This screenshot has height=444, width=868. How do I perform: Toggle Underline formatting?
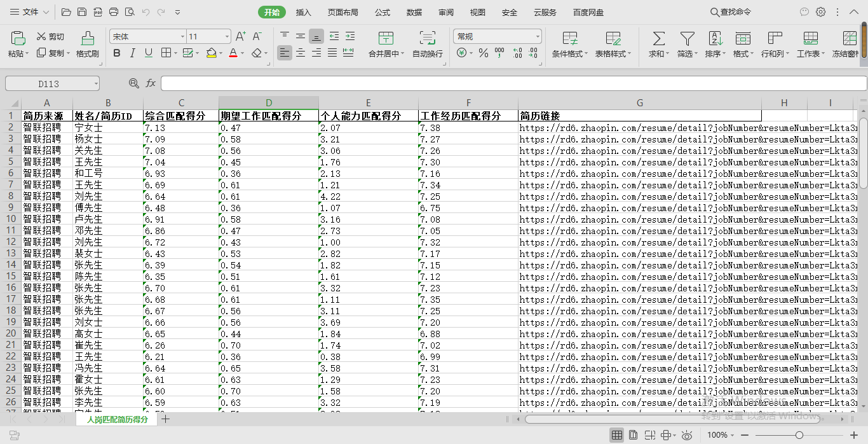149,53
